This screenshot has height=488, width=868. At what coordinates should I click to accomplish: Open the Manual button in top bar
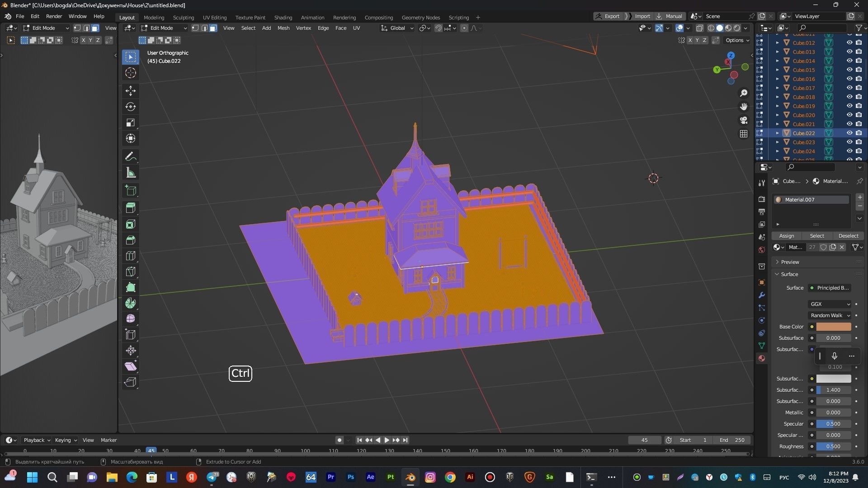click(670, 16)
